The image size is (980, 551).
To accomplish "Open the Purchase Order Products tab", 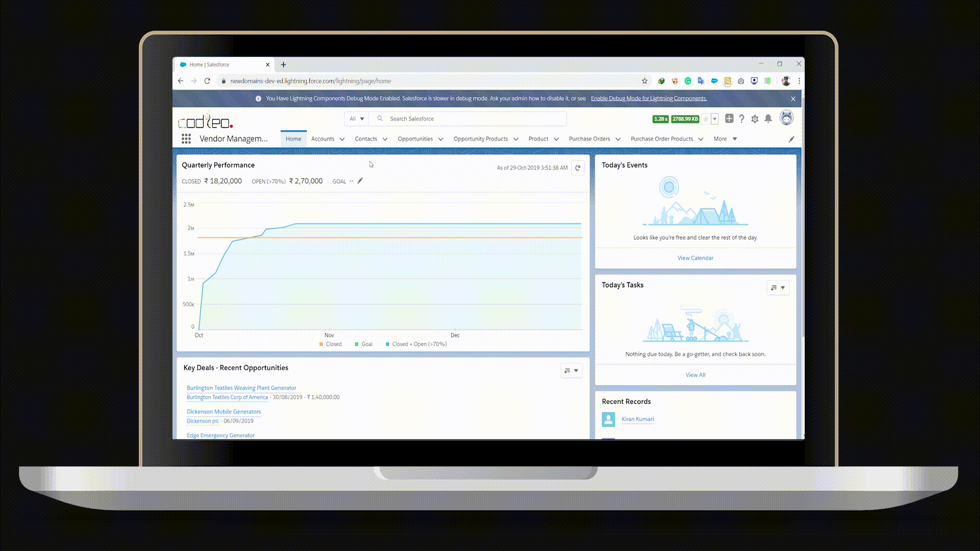I will tap(661, 139).
